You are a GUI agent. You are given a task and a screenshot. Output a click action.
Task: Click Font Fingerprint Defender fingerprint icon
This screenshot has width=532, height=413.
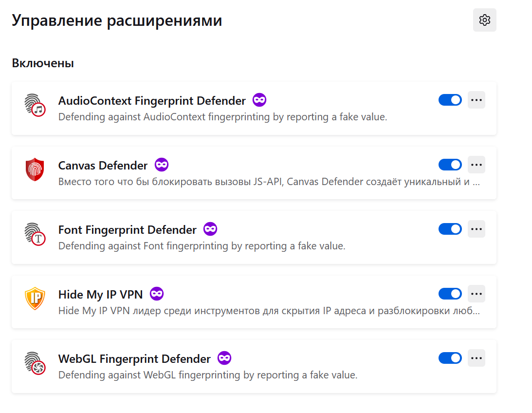[x=35, y=234]
